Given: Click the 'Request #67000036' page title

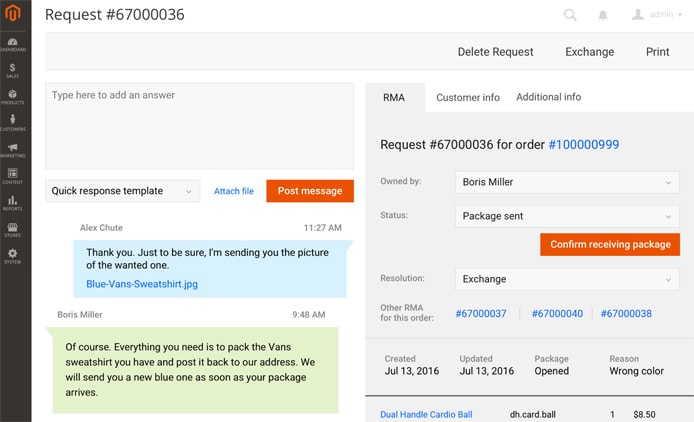Looking at the screenshot, I should pos(115,15).
